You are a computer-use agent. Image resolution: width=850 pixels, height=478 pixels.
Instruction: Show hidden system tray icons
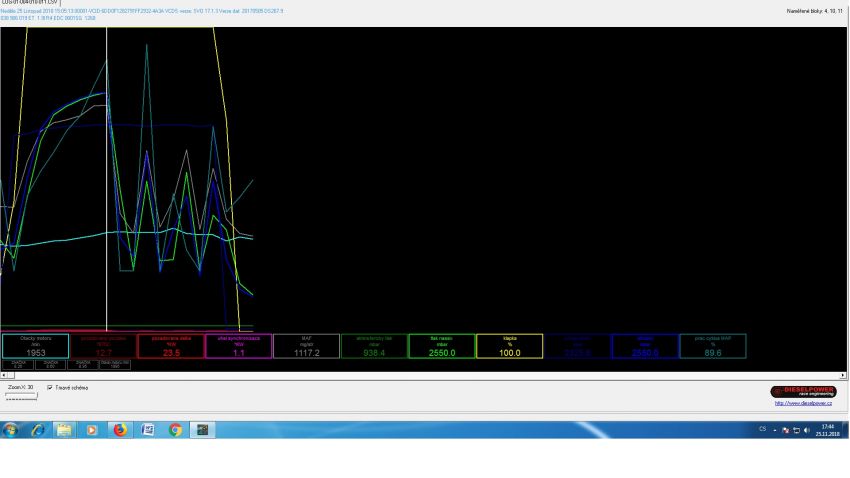click(774, 430)
